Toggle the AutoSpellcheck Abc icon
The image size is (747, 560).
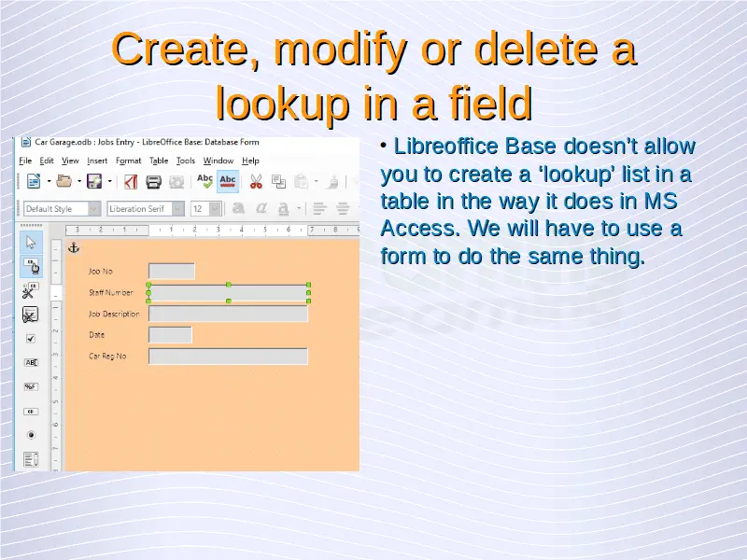point(228,181)
